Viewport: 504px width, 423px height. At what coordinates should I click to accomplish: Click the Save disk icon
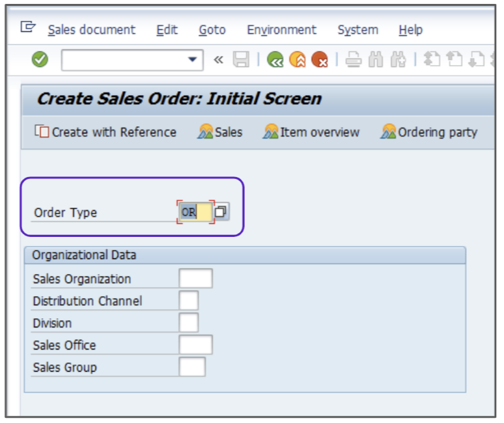tap(241, 61)
